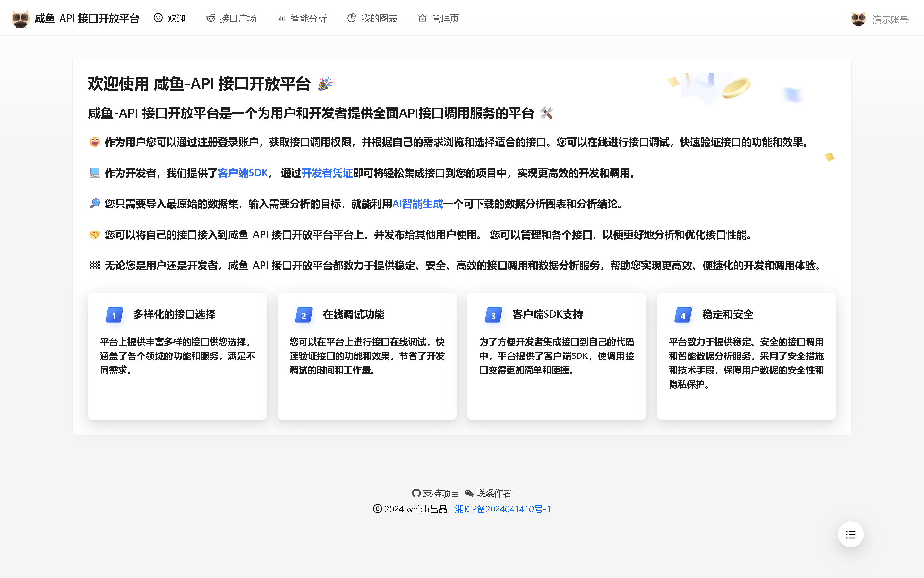Screen dimensions: 924x578
Task: Open the 湘ICP备2024041410号-1 link
Action: point(502,509)
